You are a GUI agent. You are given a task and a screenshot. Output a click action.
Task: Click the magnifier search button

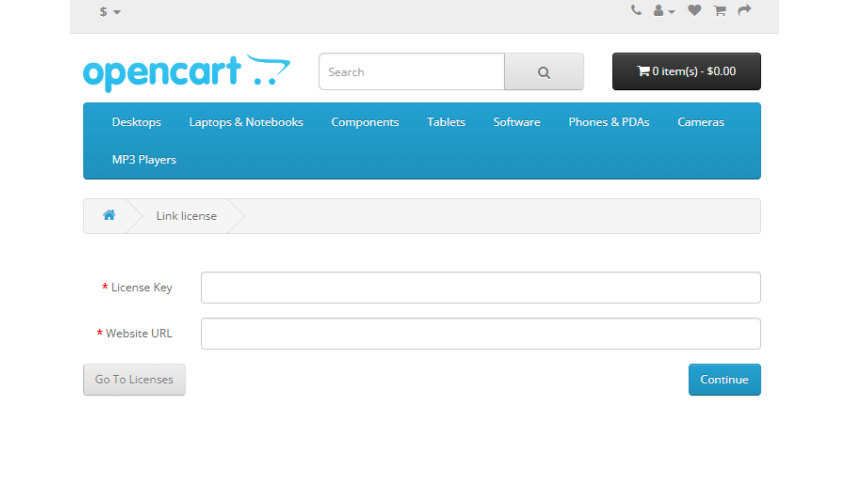coord(544,72)
